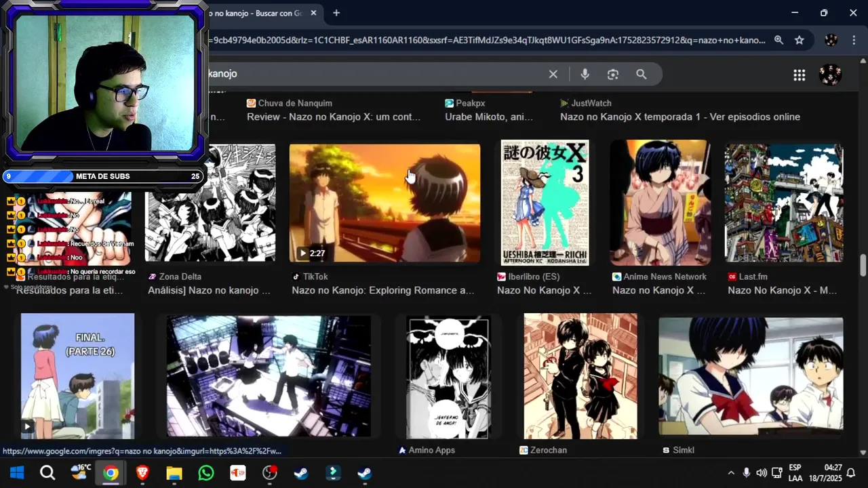Bookmark this page with the star icon
Screen dimensions: 868x488
point(800,40)
